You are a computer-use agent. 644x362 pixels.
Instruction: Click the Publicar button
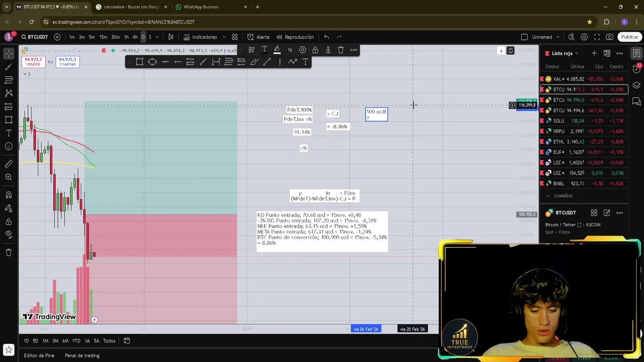tap(629, 37)
